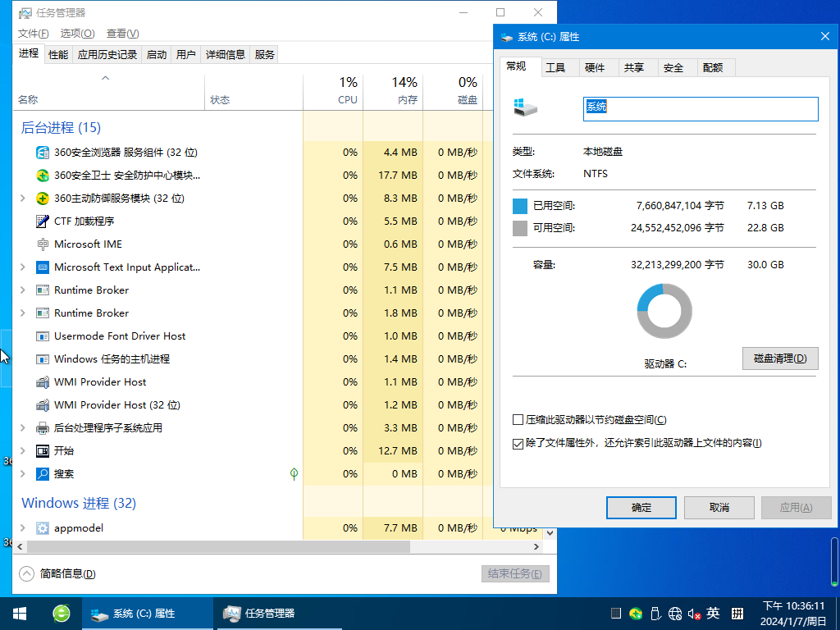Screen dimensions: 840x630
Task: Uncheck 允许索引此驱动器上文件的内容 checkbox
Action: tap(518, 444)
